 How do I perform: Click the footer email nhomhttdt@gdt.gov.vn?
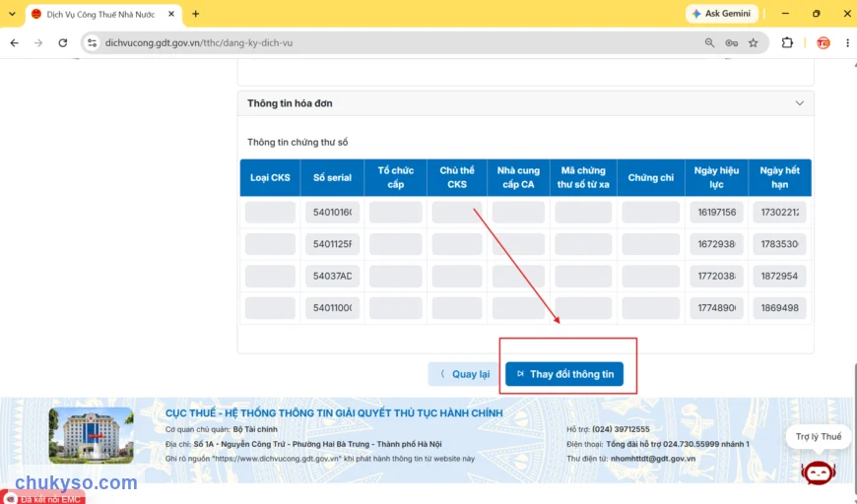652,459
